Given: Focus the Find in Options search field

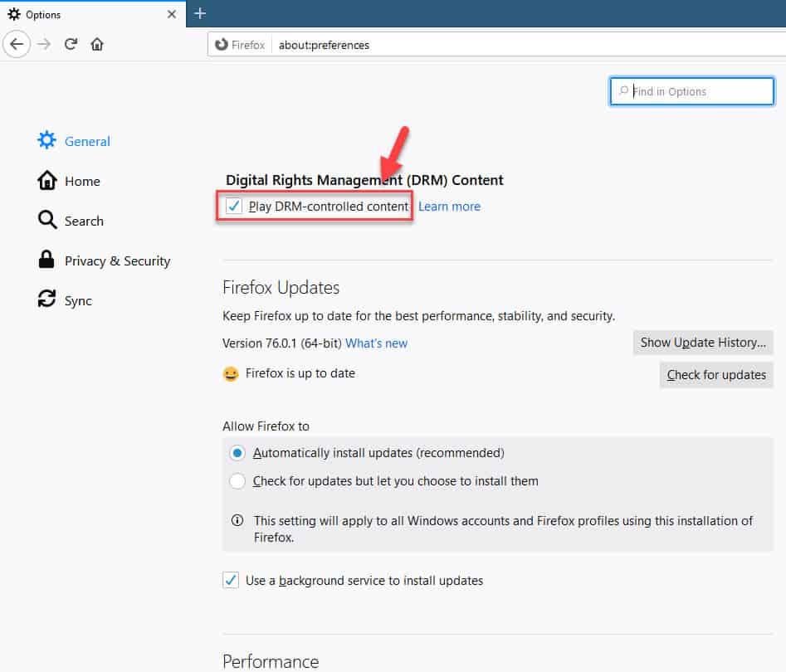Looking at the screenshot, I should pyautogui.click(x=691, y=91).
